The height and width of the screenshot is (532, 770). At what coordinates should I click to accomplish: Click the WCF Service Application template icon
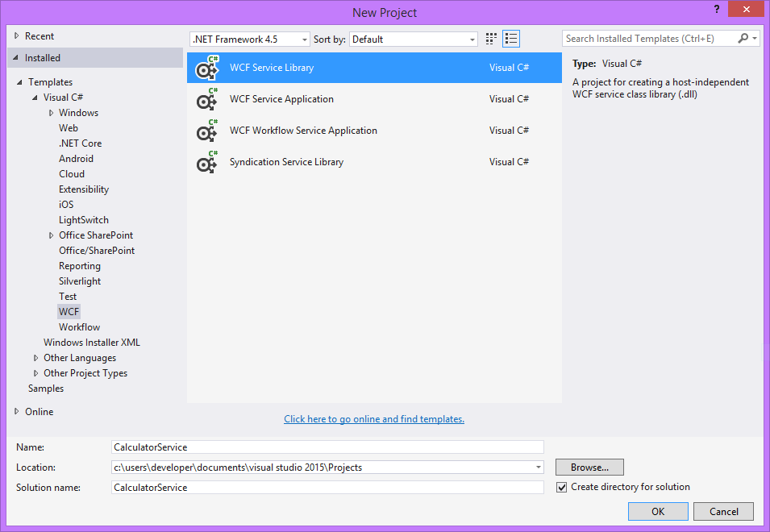coord(207,99)
